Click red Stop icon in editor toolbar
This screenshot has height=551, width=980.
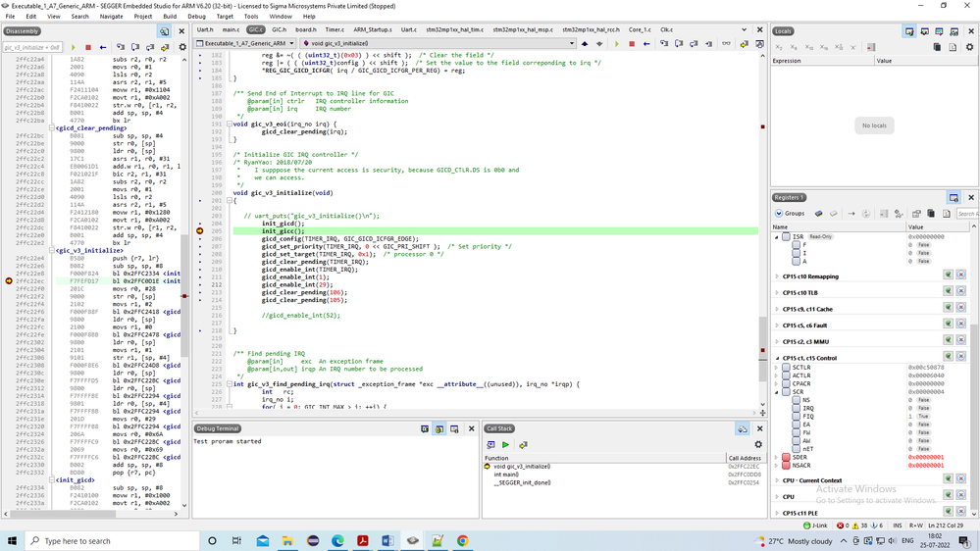[631, 44]
